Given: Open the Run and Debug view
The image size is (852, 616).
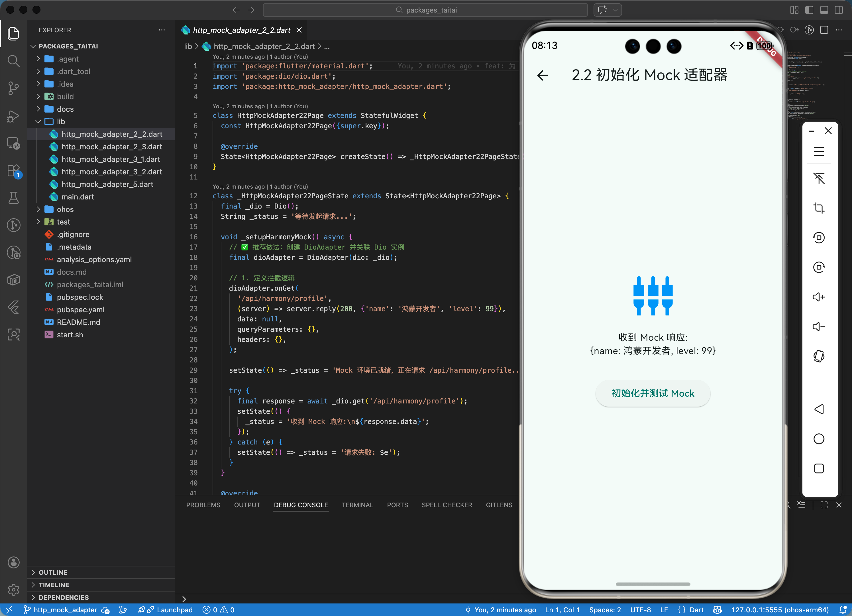Looking at the screenshot, I should click(13, 116).
